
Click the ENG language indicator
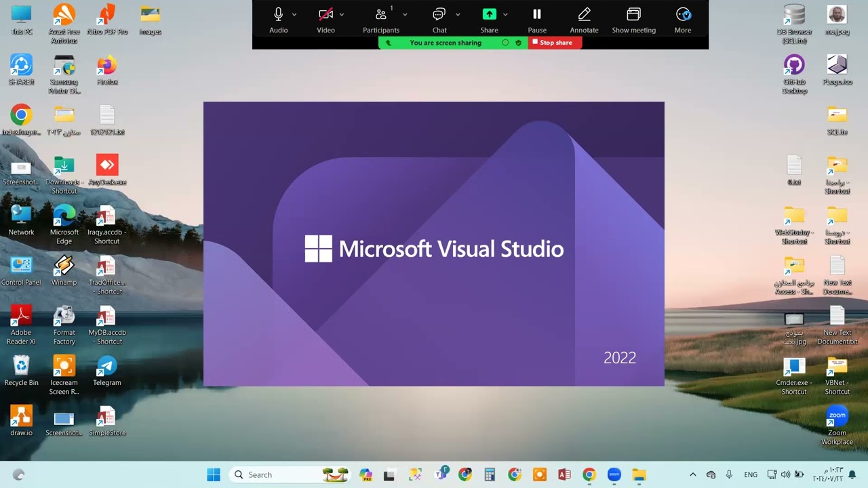(x=751, y=474)
